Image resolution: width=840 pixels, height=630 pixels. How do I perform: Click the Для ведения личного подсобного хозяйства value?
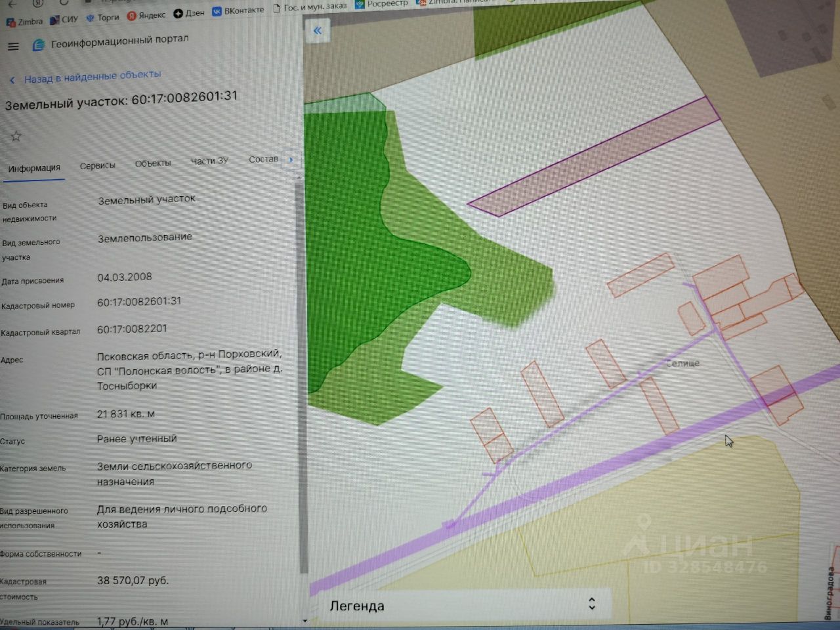coord(182,516)
